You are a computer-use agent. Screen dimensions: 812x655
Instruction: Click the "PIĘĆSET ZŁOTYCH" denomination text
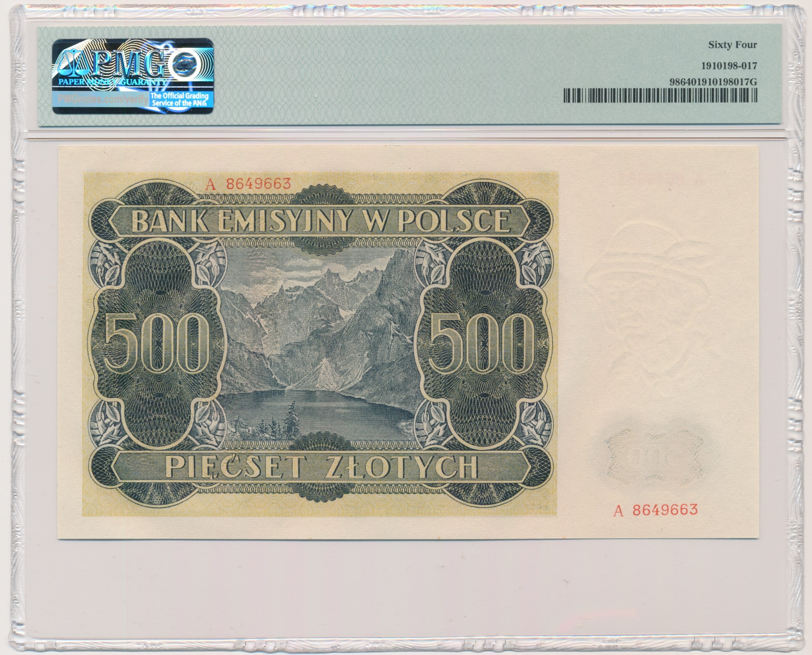[322, 467]
